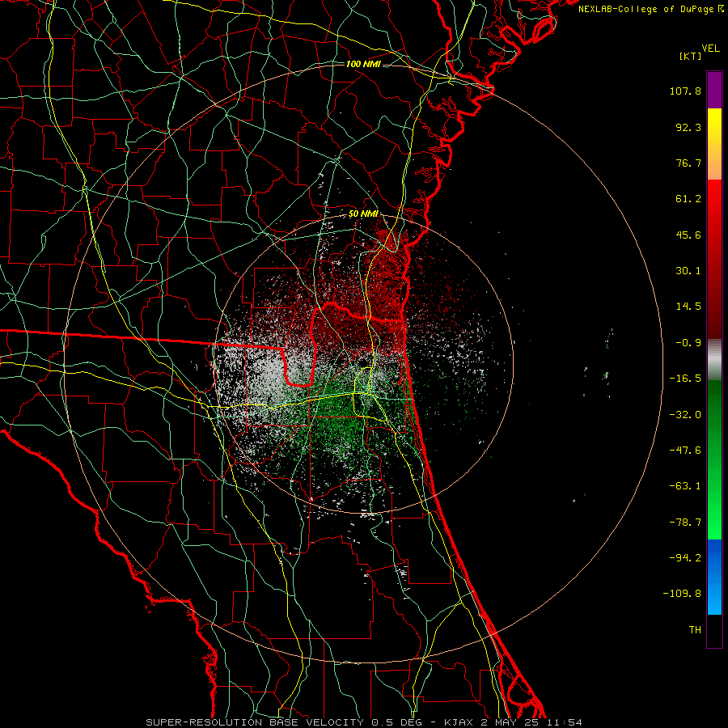The height and width of the screenshot is (728, 728).
Task: Click the 100 NMI range ring label
Action: 363,64
